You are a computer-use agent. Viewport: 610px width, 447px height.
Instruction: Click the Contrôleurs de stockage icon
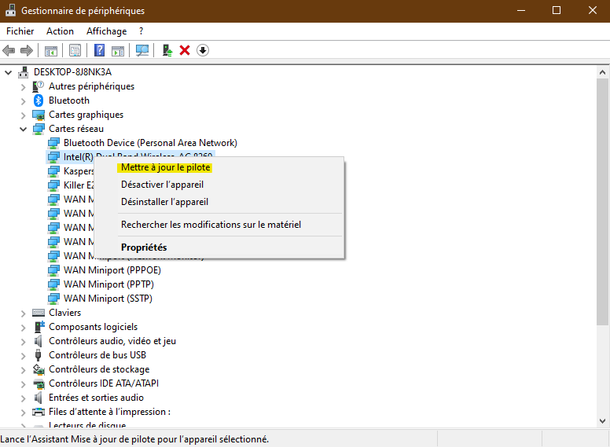pos(38,369)
